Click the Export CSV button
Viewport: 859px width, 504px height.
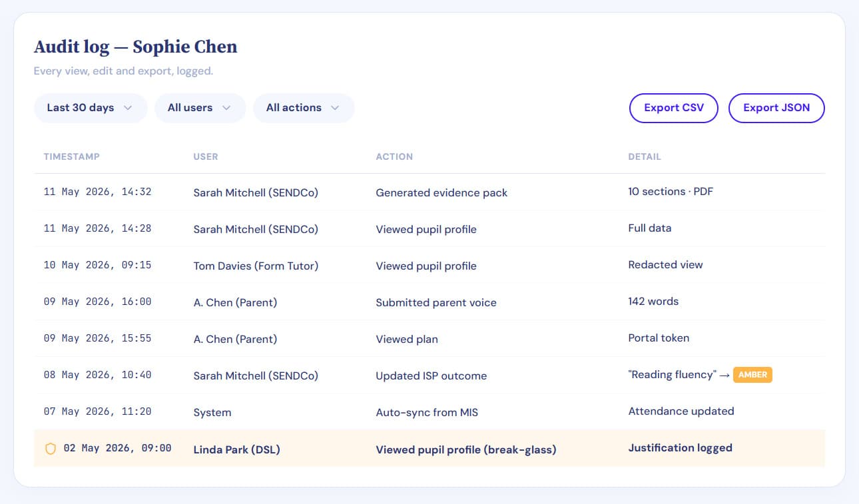(674, 108)
